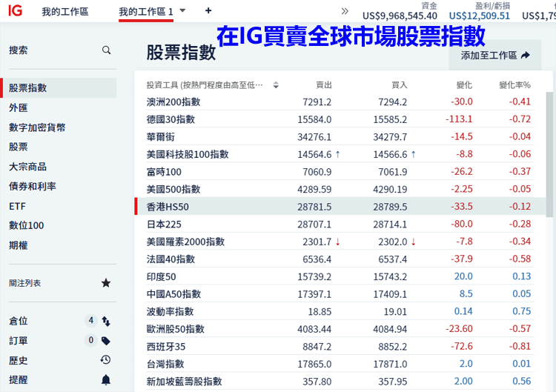Open 訂單 orders section
Viewport: 556px width, 392px height.
pos(19,341)
